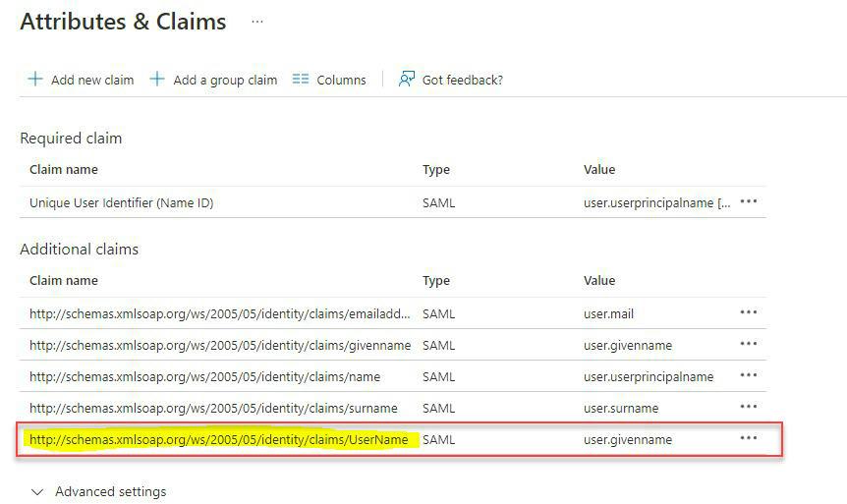Expand Advanced settings chevron

pyautogui.click(x=37, y=491)
